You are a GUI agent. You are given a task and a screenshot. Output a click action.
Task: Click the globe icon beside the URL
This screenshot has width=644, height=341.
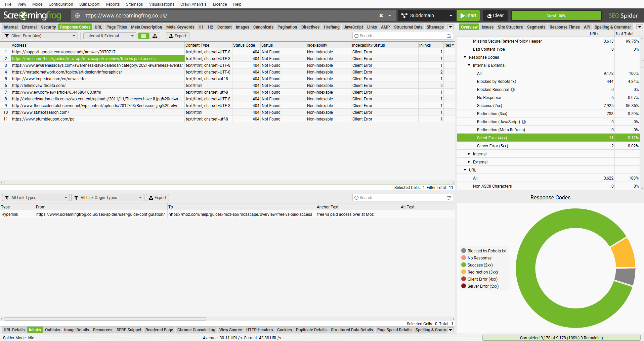(x=78, y=16)
